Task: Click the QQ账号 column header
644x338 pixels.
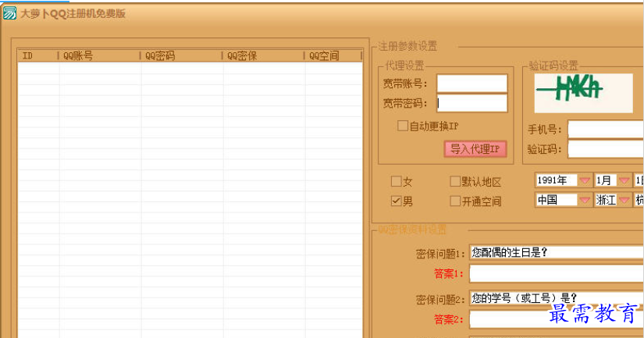Action: coord(99,55)
